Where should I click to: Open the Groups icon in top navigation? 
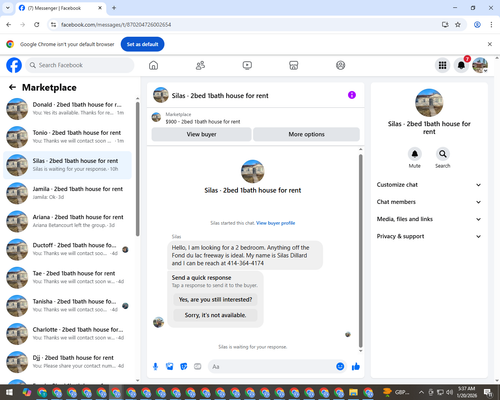(x=340, y=65)
